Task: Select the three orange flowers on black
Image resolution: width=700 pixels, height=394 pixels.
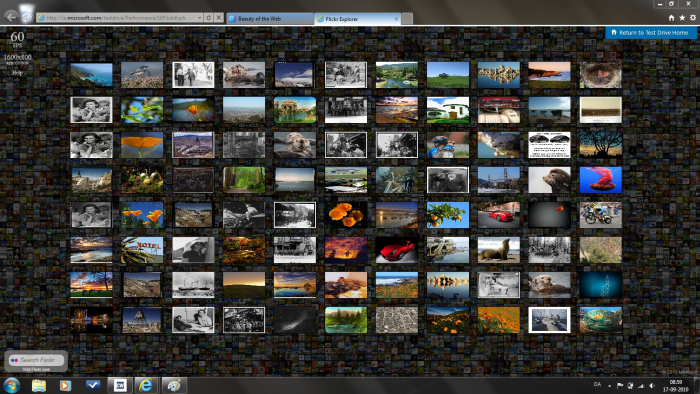Action: pyautogui.click(x=346, y=215)
